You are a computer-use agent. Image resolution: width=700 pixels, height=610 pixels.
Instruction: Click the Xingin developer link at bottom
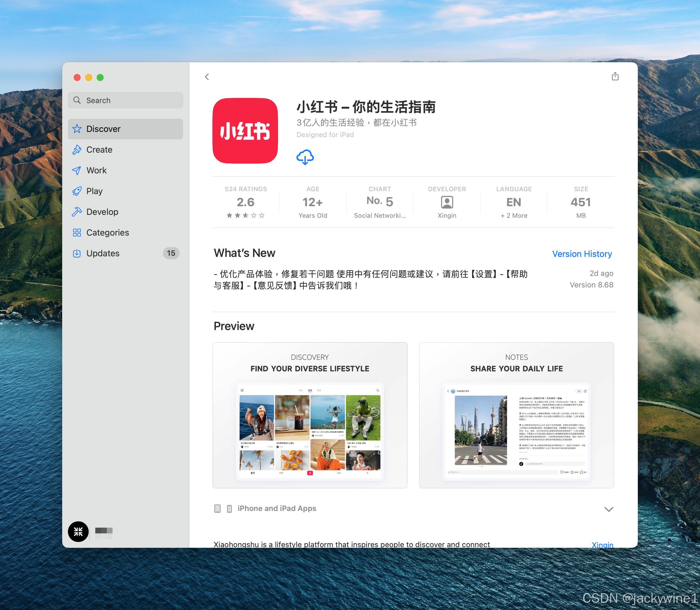602,544
